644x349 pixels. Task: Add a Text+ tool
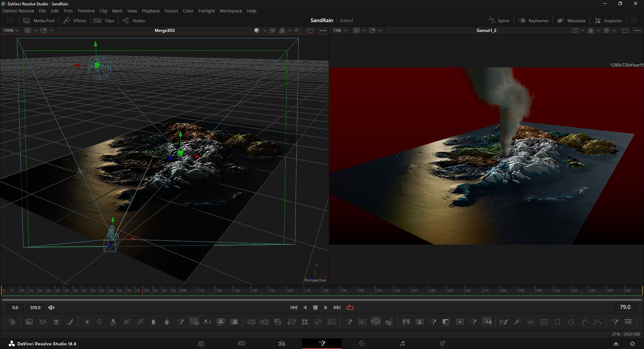56,322
